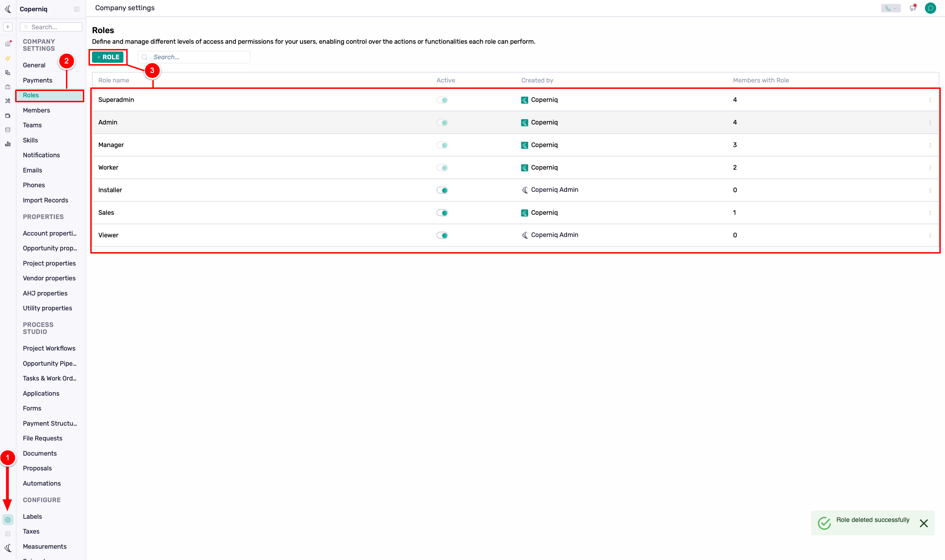Open three-dot menu for Admin row

pos(930,123)
